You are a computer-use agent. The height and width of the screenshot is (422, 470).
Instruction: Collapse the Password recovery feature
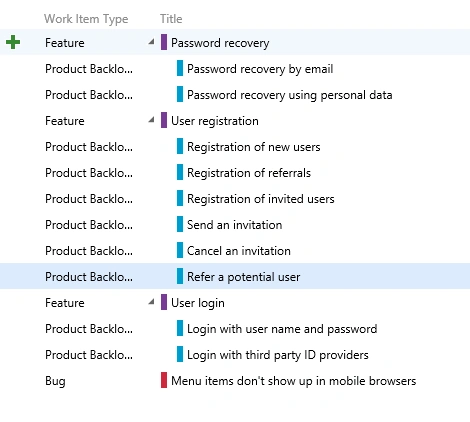tap(151, 42)
